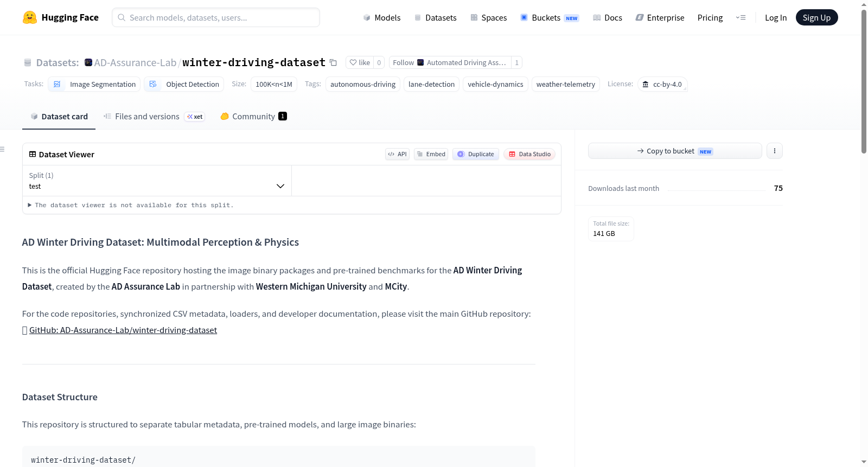Click the downloads count 75
This screenshot has height=467, width=868.
pos(778,188)
